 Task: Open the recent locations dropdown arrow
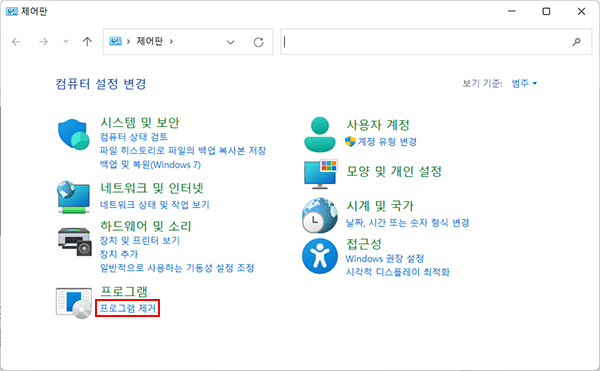point(66,41)
